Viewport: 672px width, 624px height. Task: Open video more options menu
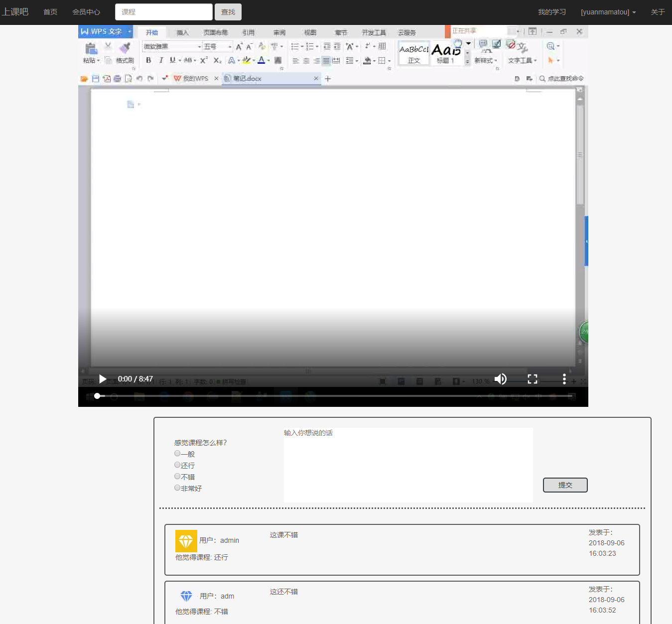point(564,379)
